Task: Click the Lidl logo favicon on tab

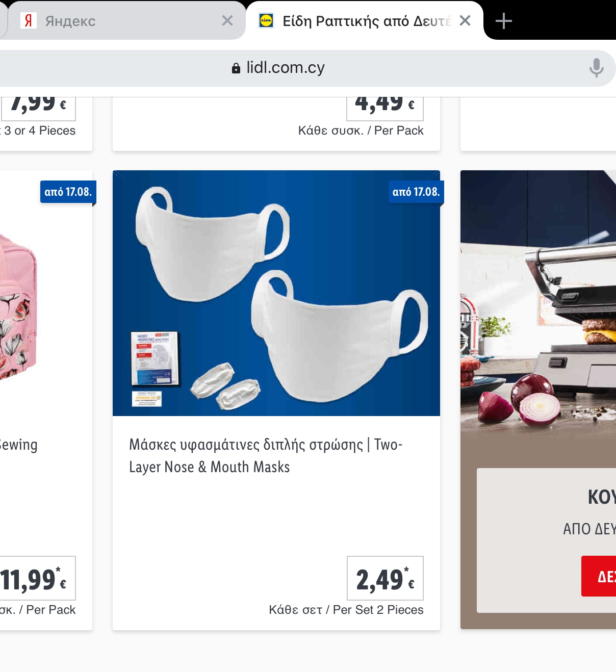Action: (x=266, y=20)
